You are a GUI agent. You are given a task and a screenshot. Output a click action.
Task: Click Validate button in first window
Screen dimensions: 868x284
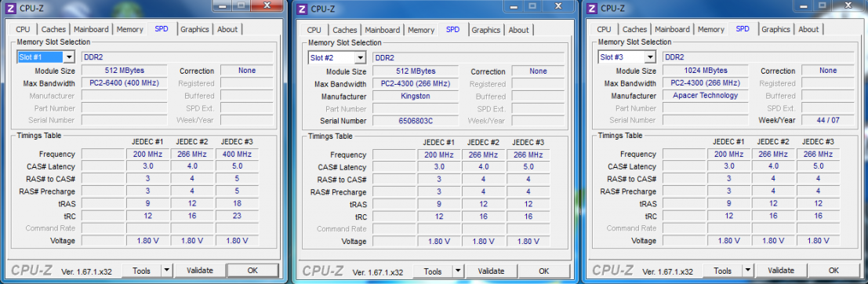click(200, 271)
